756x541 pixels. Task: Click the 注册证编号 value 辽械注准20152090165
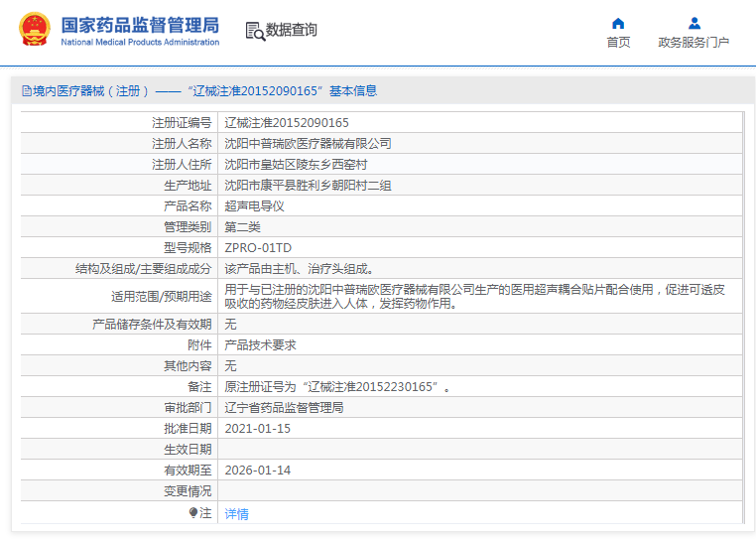(287, 123)
